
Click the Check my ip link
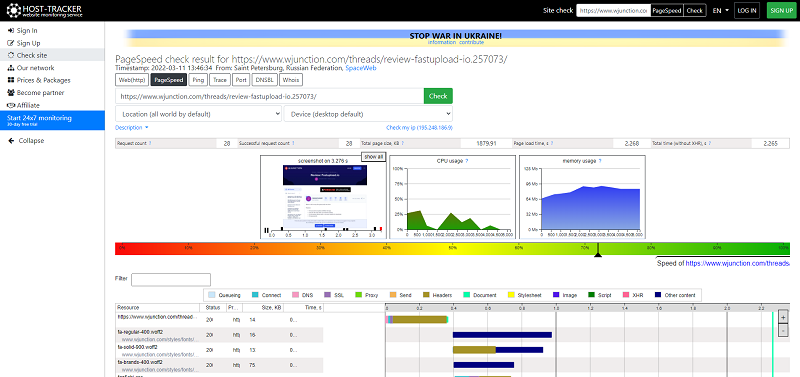tap(419, 128)
